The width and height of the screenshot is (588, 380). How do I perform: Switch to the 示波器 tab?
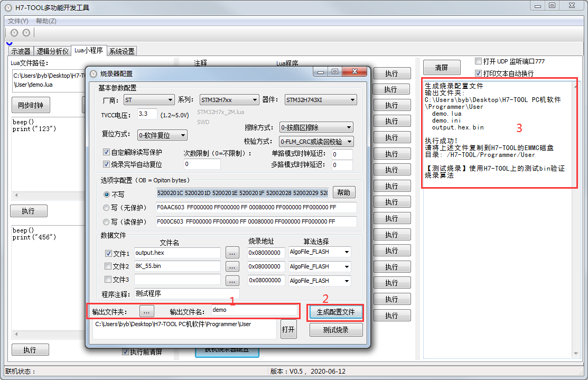point(21,51)
